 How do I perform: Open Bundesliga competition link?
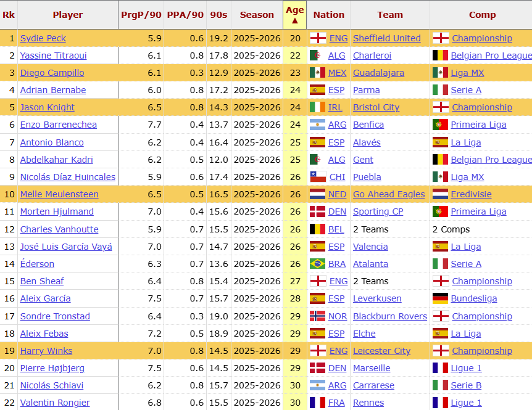[474, 298]
